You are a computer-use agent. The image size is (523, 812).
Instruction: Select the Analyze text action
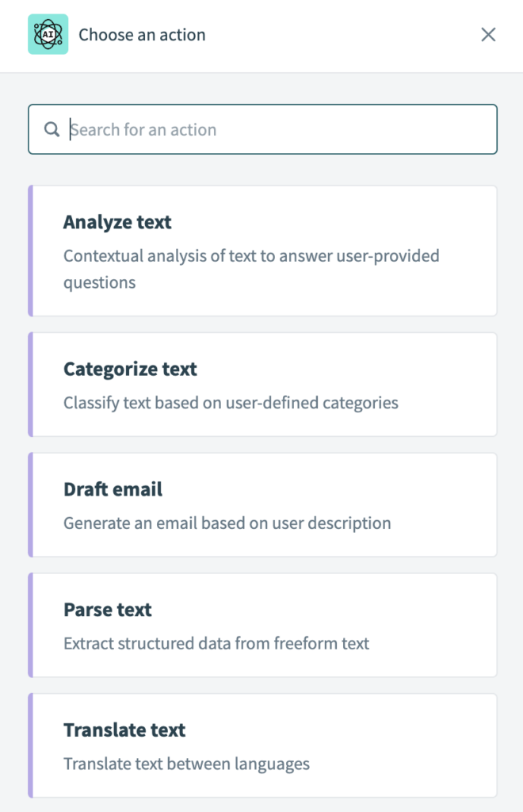pos(117,223)
